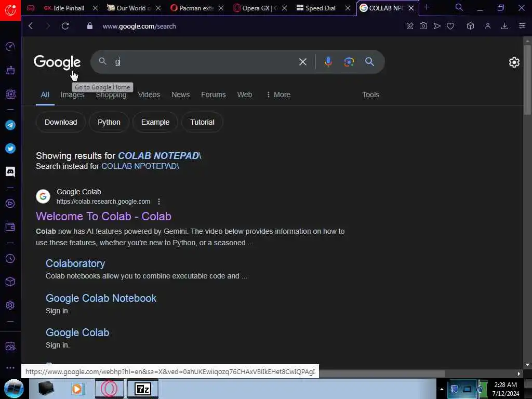Open the Easy Setup menu icon
Screen dimensions: 532x399
click(x=522, y=26)
